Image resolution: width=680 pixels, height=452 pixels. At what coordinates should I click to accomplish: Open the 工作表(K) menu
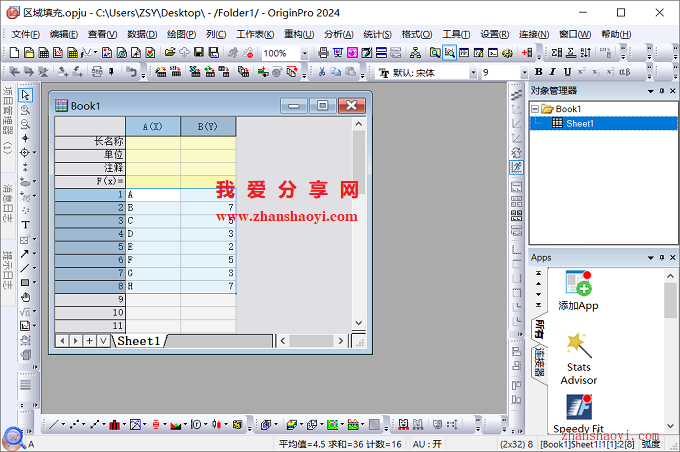(x=255, y=34)
